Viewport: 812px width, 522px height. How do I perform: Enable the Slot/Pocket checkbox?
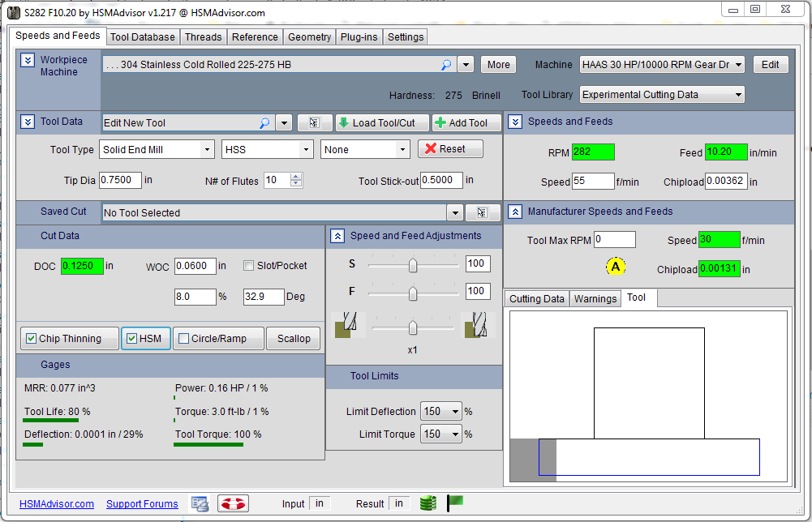point(249,266)
